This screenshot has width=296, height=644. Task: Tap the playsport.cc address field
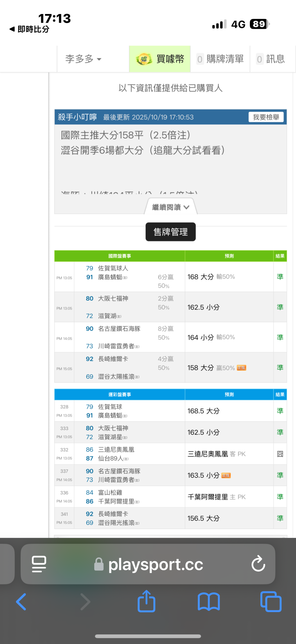pos(155,564)
